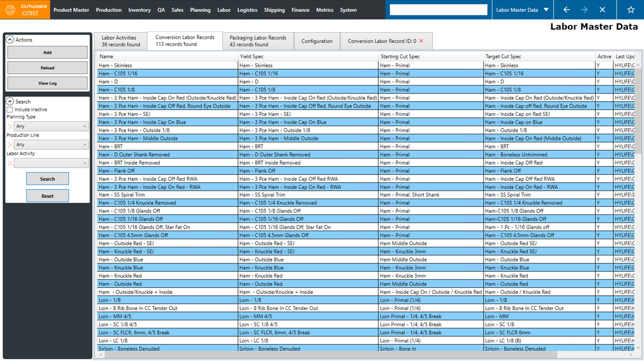Close the Conversion Labor Record ID: 0 tab
Viewport: 644px width, 361px height.
421,41
